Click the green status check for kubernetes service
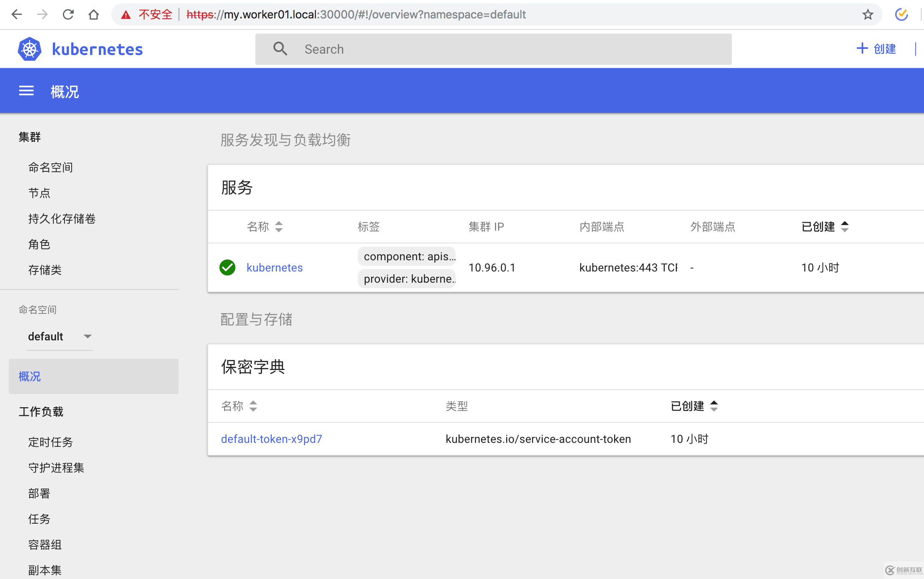Image resolution: width=924 pixels, height=579 pixels. point(227,267)
